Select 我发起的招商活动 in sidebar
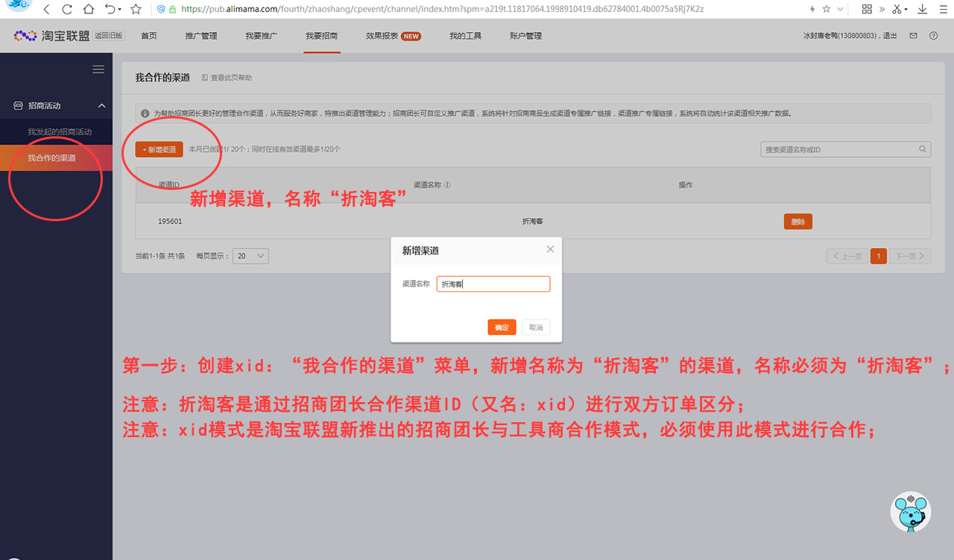The image size is (954, 560). click(x=60, y=132)
